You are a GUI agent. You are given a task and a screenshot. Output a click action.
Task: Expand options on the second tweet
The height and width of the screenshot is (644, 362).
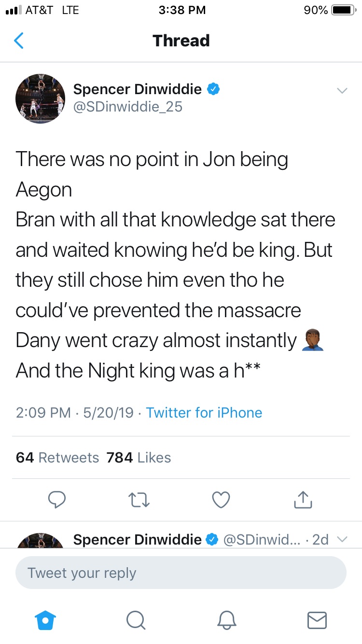[x=342, y=539]
